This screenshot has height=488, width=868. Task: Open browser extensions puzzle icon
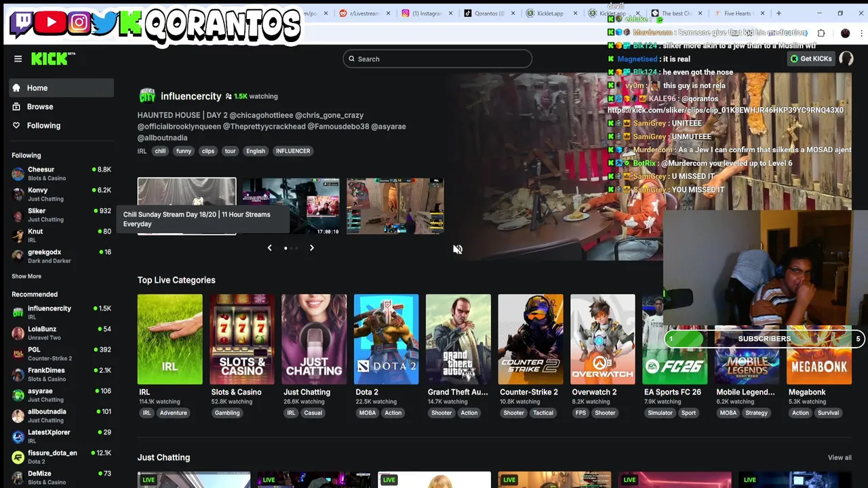pyautogui.click(x=821, y=33)
